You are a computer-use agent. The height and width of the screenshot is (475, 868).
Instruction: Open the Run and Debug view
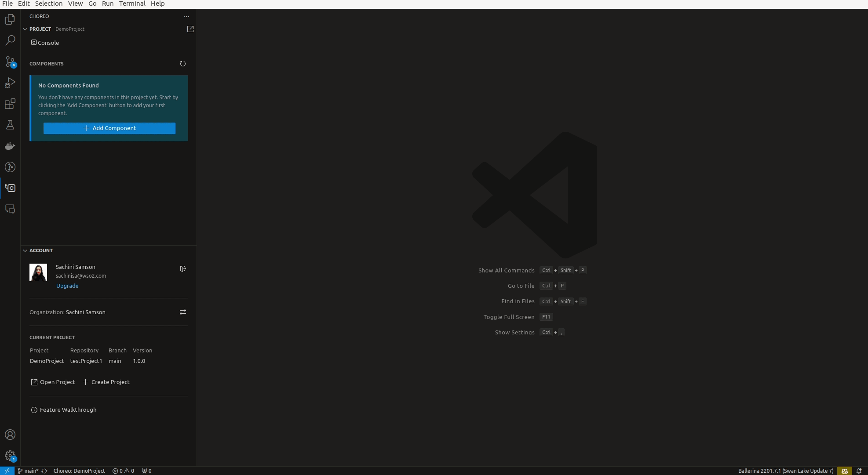click(10, 83)
